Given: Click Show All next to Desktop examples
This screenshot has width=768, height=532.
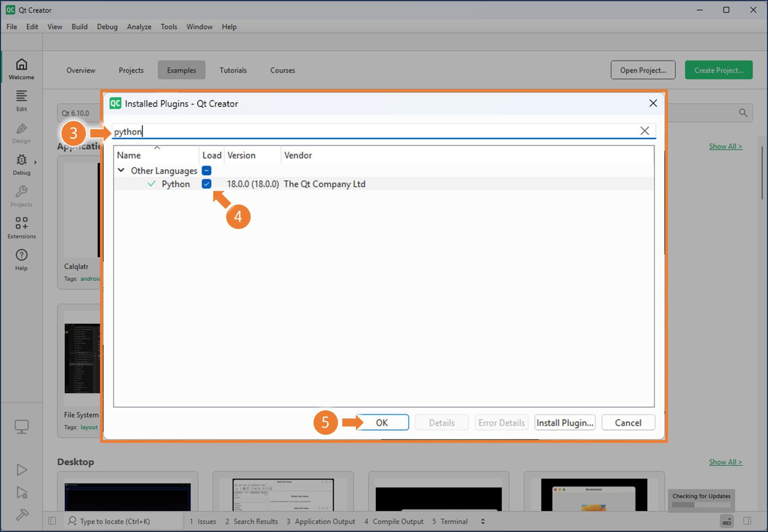Looking at the screenshot, I should (x=726, y=462).
